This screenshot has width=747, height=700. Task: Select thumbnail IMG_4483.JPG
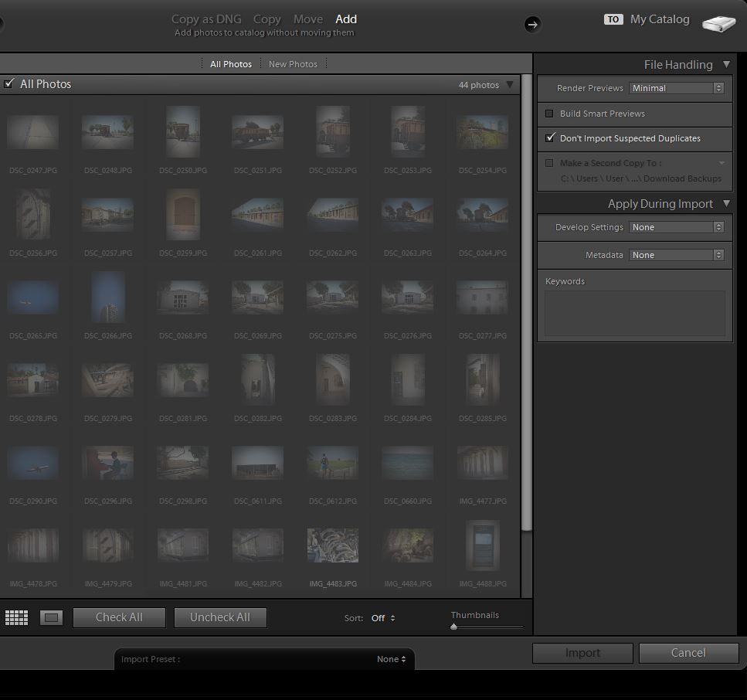[333, 545]
